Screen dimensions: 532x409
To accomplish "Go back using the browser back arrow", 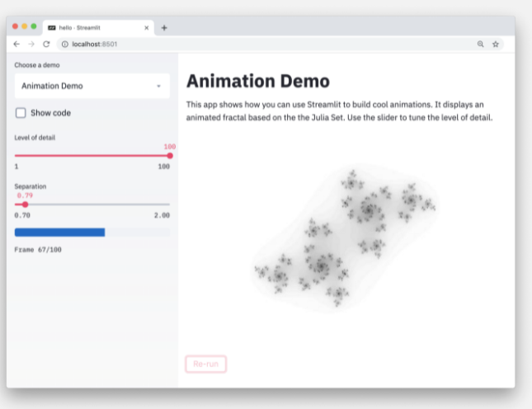I will pyautogui.click(x=16, y=44).
